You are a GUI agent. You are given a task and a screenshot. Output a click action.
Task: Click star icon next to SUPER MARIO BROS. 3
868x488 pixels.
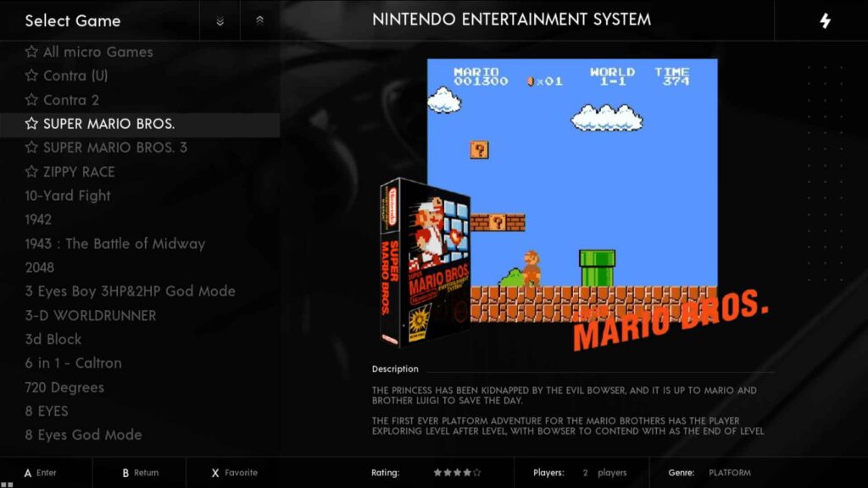31,147
